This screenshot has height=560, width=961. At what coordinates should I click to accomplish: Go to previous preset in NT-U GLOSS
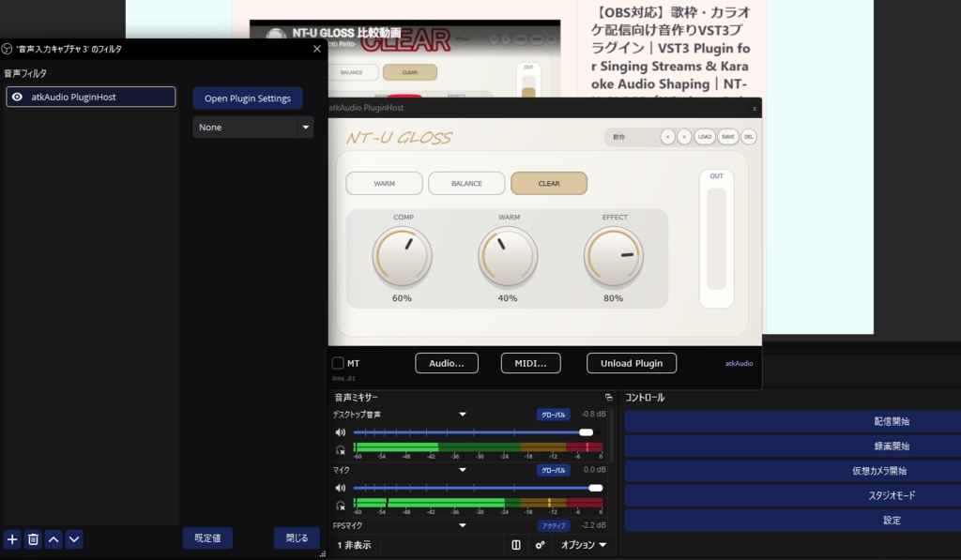(667, 137)
